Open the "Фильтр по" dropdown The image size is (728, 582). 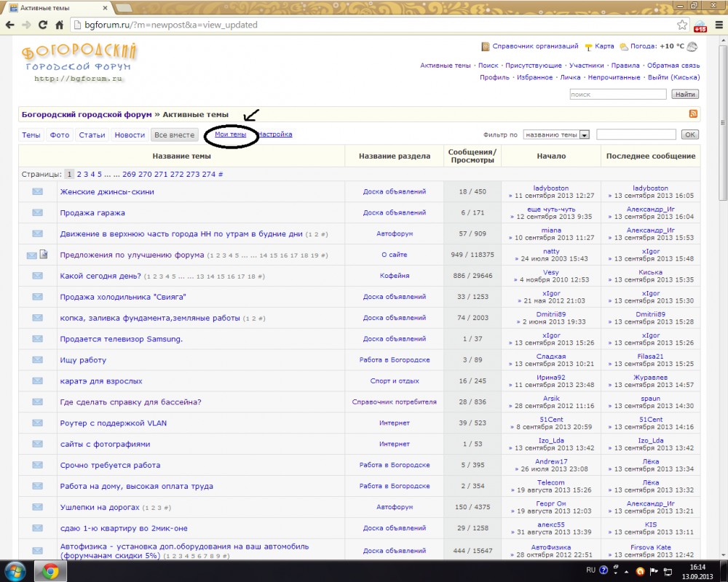click(556, 135)
